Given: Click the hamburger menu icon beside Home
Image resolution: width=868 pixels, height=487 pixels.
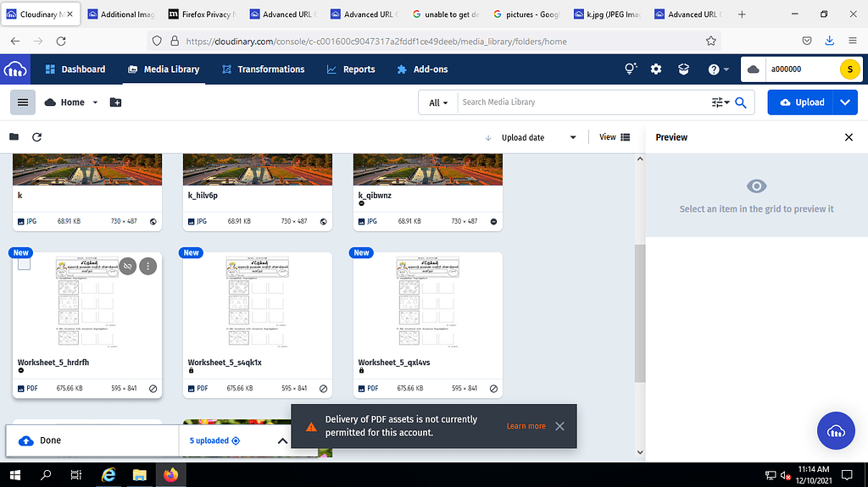Looking at the screenshot, I should (x=23, y=102).
